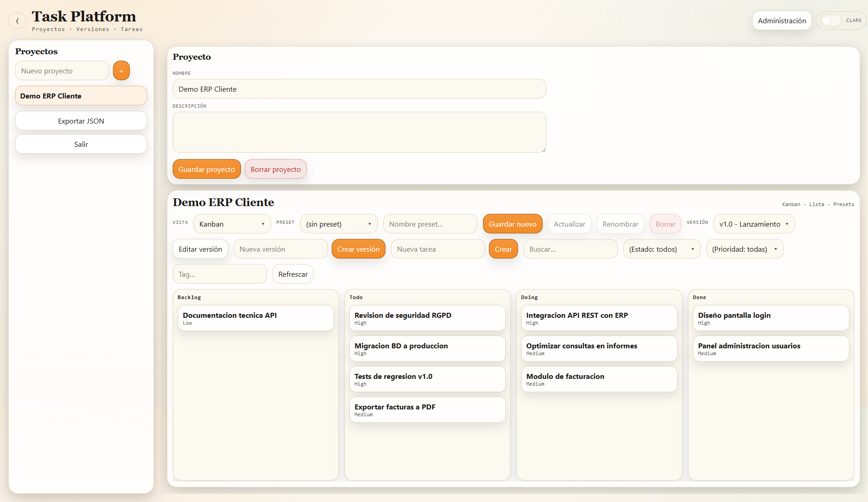The width and height of the screenshot is (868, 502).
Task: Export the project with Exportar JSON
Action: 81,121
